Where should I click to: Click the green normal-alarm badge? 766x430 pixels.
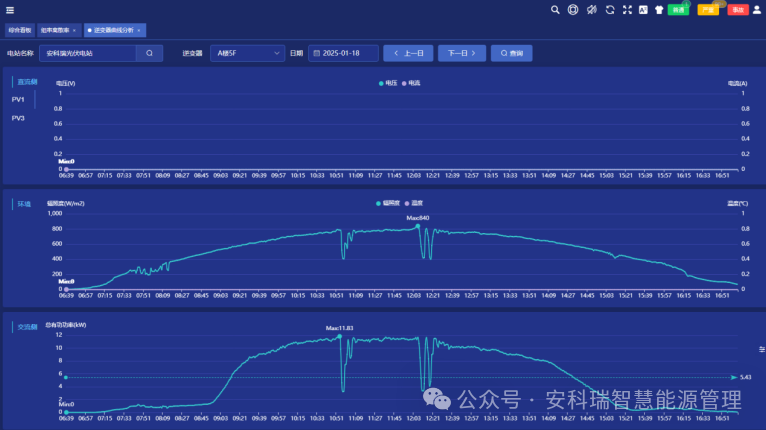click(x=678, y=10)
